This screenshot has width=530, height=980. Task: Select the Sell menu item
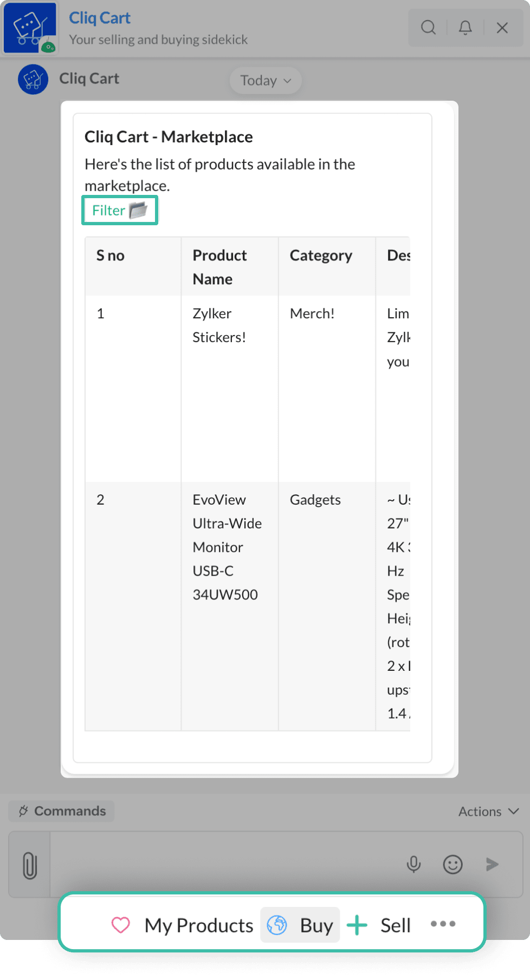379,925
